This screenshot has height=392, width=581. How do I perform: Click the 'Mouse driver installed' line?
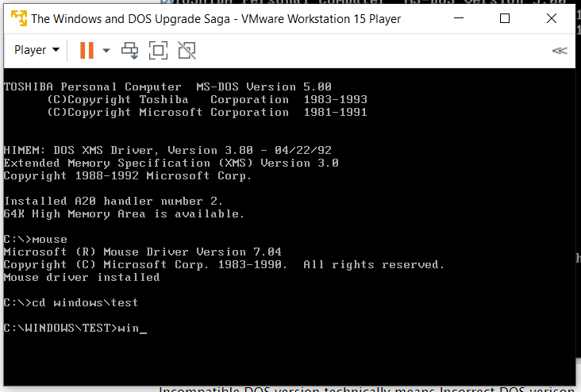[x=82, y=277]
